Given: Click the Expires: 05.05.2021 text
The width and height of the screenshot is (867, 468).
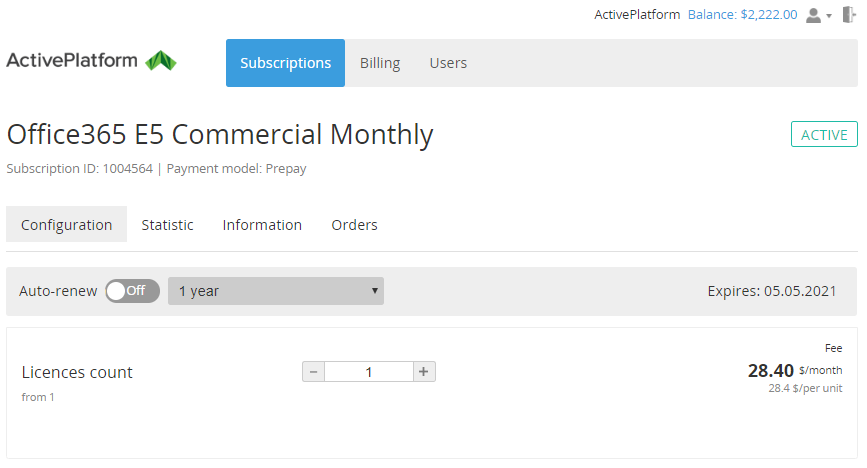Looking at the screenshot, I should [x=772, y=291].
